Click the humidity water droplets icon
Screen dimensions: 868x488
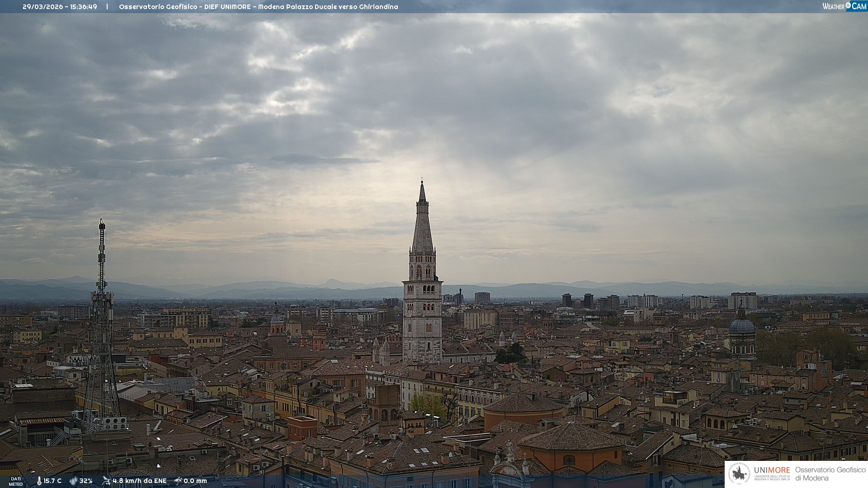[73, 481]
